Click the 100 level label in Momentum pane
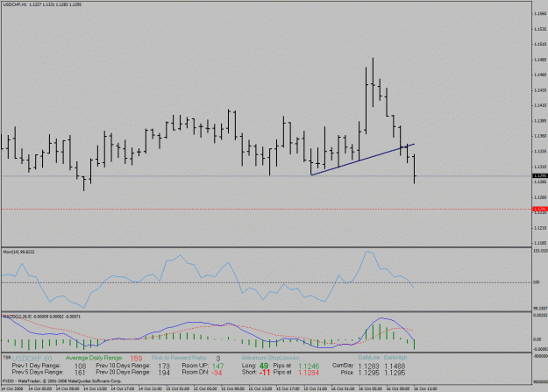 pyautogui.click(x=537, y=282)
